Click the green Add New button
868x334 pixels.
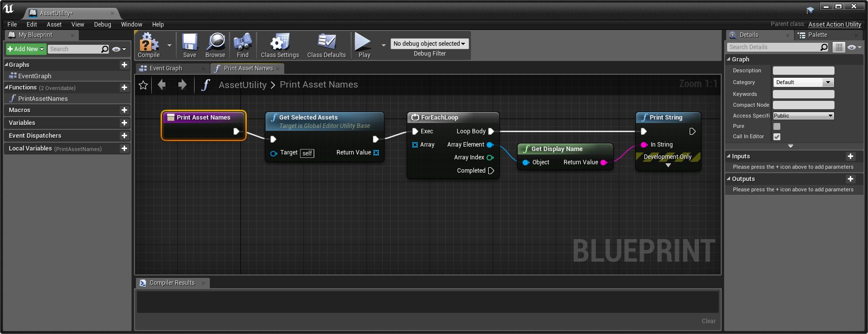point(26,49)
